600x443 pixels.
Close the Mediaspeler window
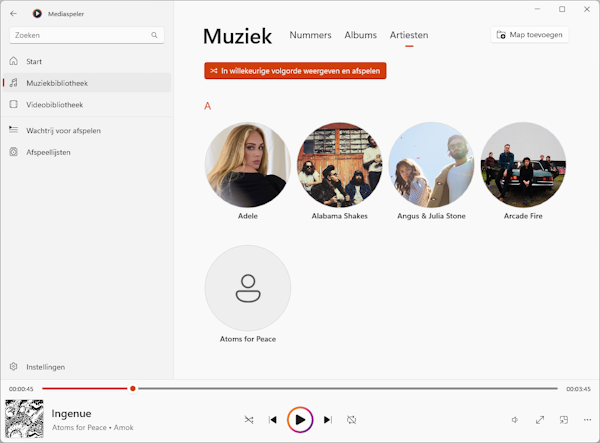587,9
